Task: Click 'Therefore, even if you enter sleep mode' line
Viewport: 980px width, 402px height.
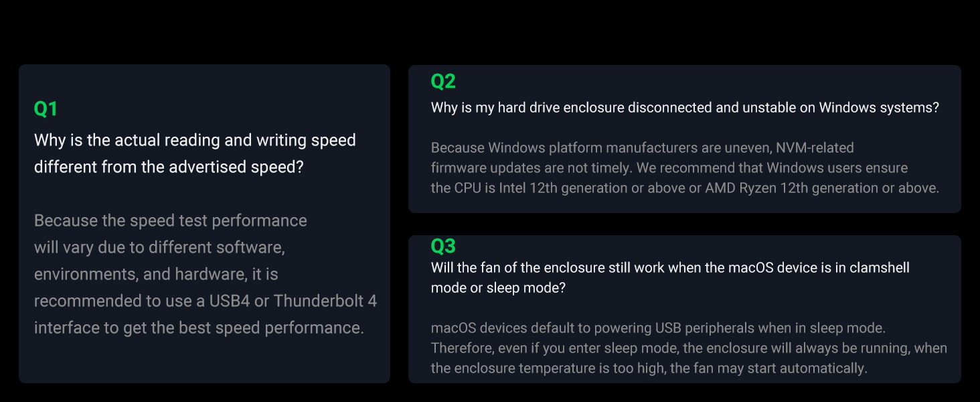Action: pos(689,348)
